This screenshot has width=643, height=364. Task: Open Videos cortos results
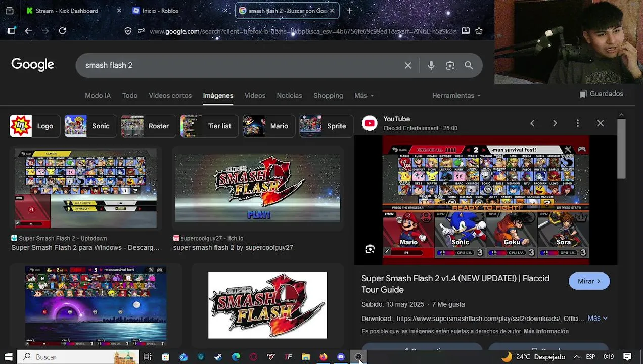tap(170, 95)
